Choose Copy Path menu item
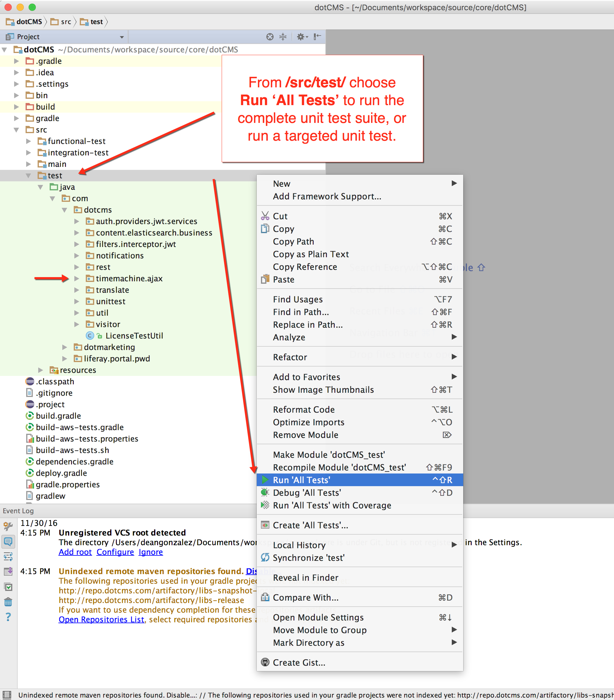The width and height of the screenshot is (614, 700). coord(360,242)
